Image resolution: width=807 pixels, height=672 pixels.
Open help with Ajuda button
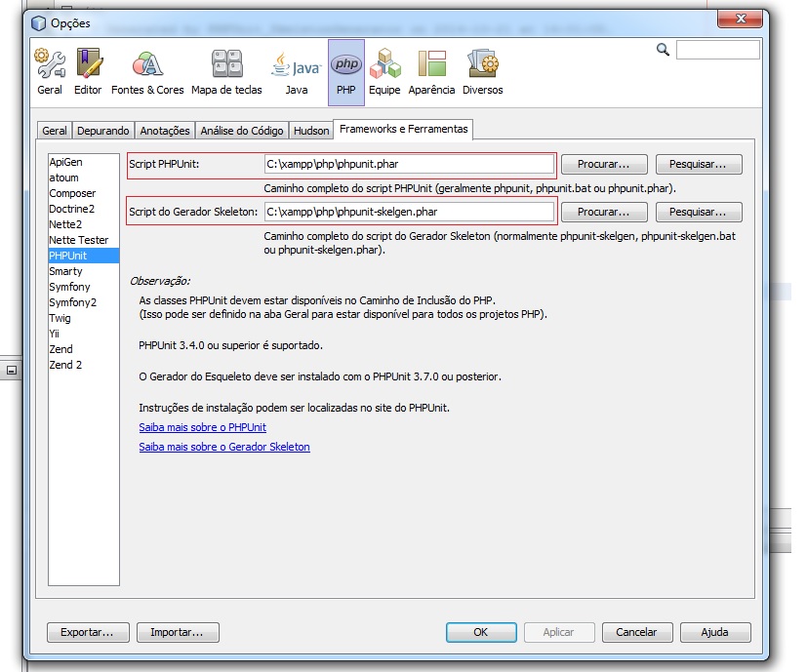[715, 632]
